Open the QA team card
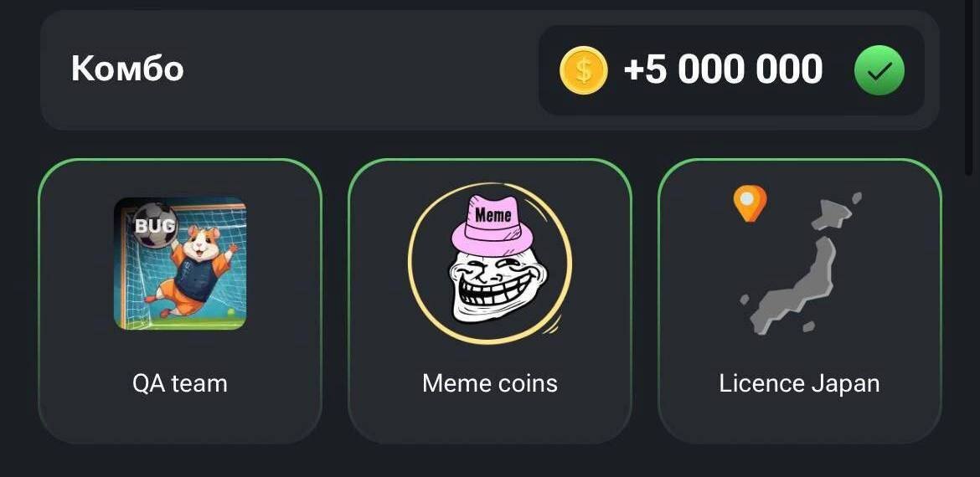This screenshot has width=980, height=477. coord(180,301)
